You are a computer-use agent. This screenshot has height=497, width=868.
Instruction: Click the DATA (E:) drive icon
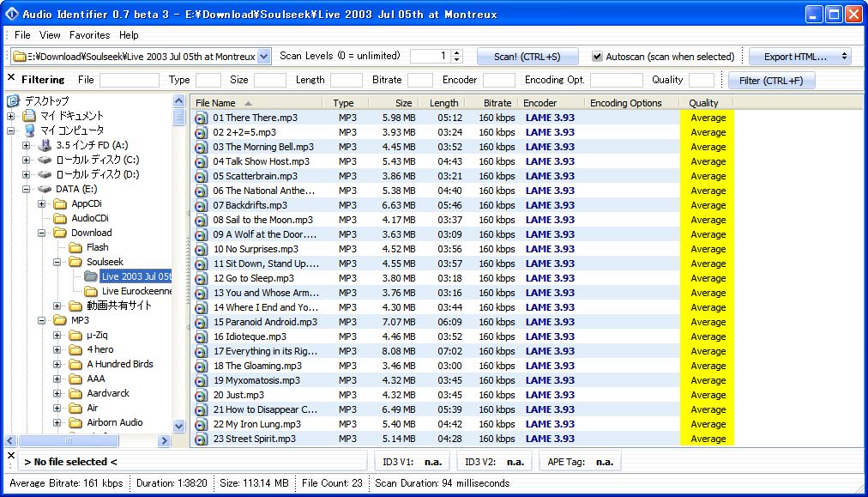point(45,189)
